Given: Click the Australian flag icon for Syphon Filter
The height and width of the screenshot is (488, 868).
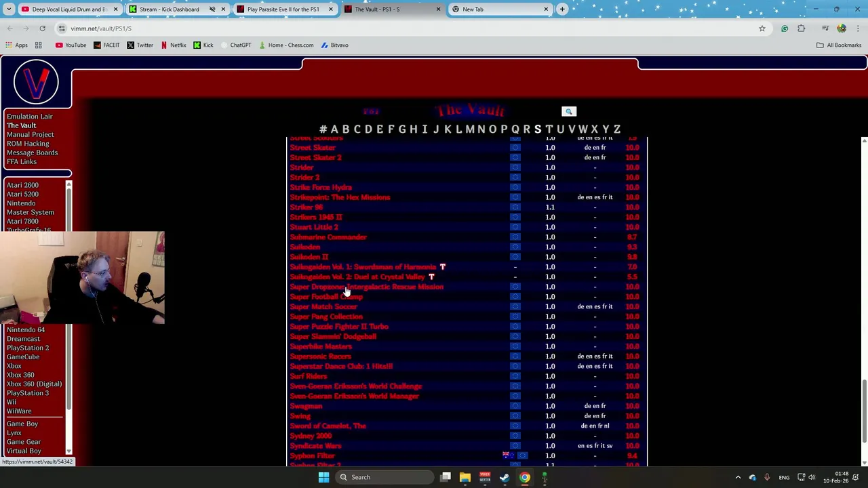Looking at the screenshot, I should point(507,455).
